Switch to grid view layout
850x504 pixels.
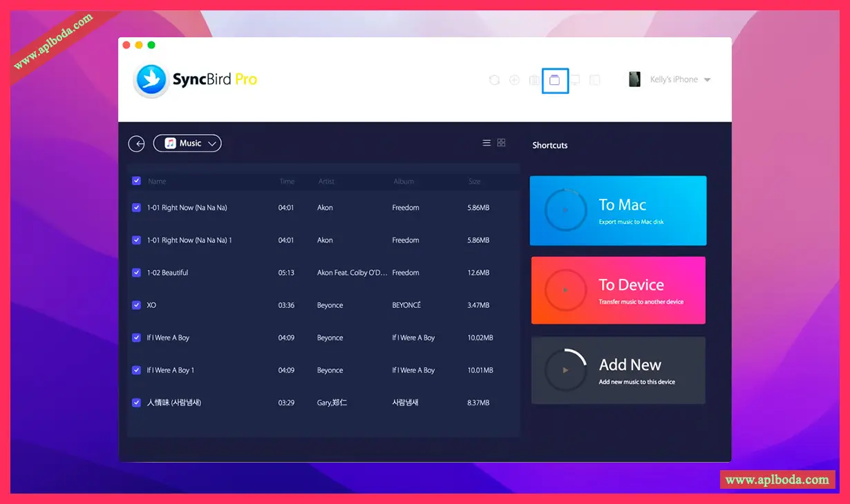(502, 143)
